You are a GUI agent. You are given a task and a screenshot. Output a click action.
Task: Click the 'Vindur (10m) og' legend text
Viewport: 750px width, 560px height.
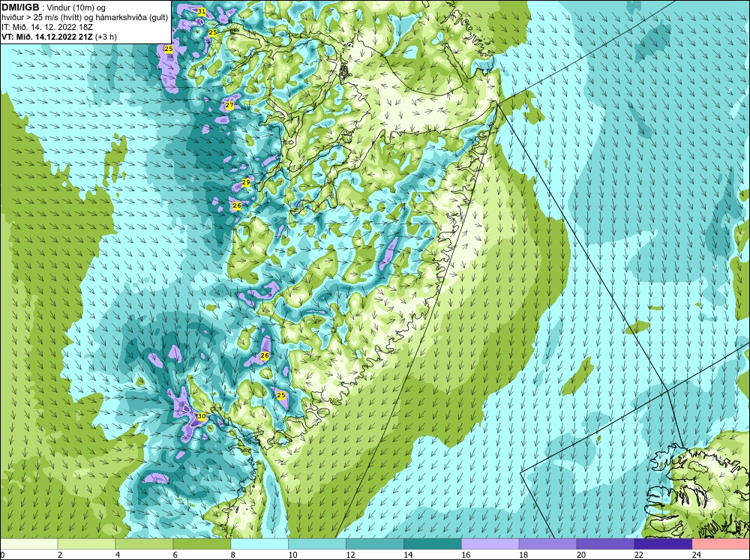pyautogui.click(x=77, y=8)
